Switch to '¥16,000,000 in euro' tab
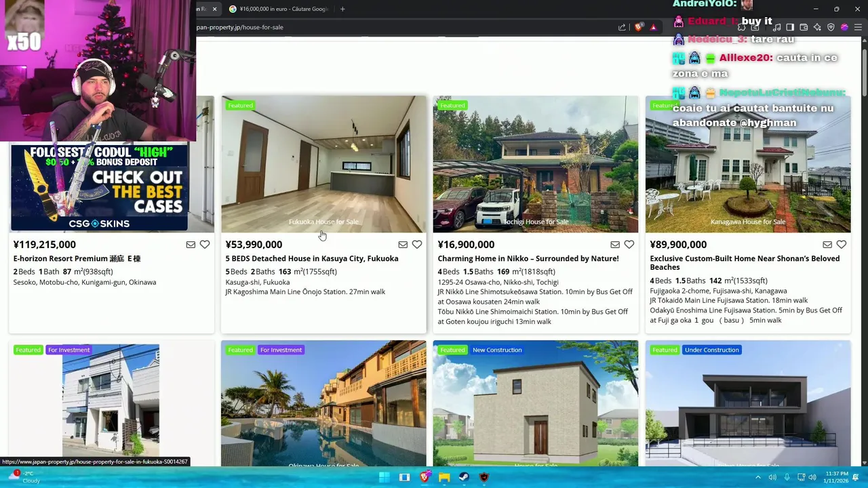The image size is (868, 488). (x=277, y=9)
